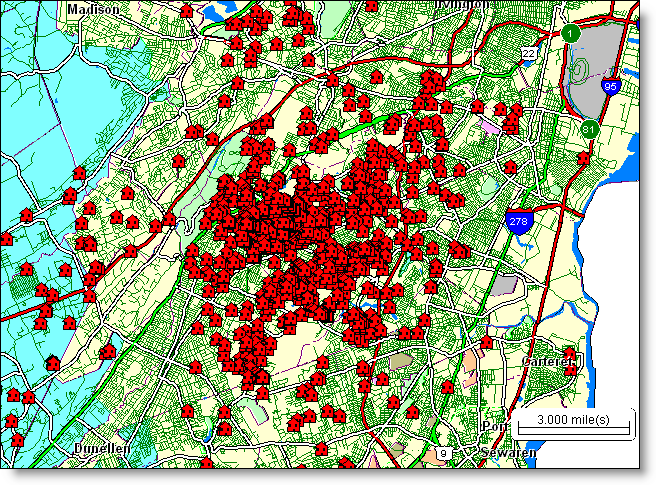Image resolution: width=656 pixels, height=485 pixels.
Task: Select the house marker next to Carteret label
Action: click(x=569, y=371)
